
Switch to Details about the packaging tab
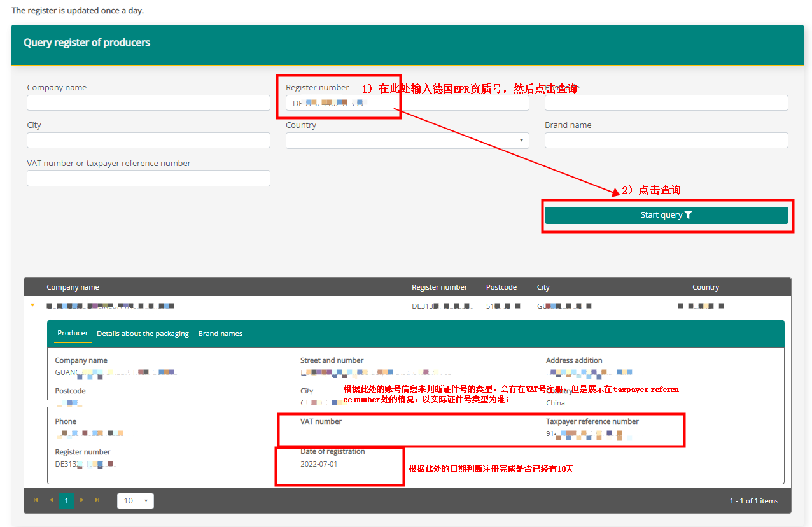pos(143,334)
